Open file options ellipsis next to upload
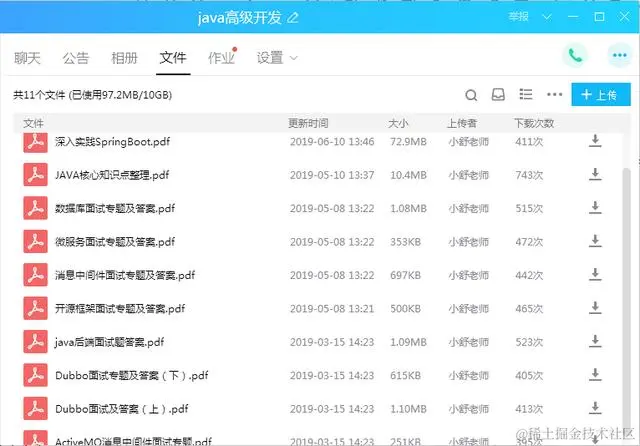 (554, 95)
